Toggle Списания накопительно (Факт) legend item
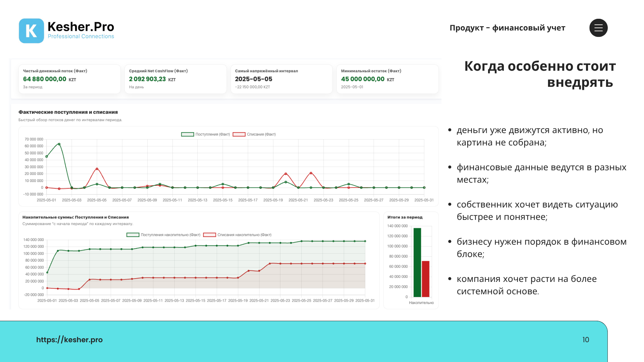644x362 pixels. coord(237,235)
